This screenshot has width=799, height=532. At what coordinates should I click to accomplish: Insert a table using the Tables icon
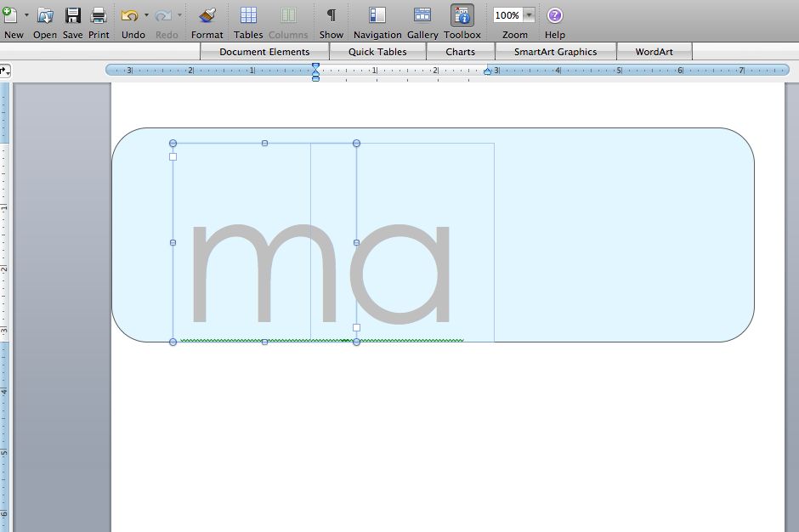tap(247, 15)
